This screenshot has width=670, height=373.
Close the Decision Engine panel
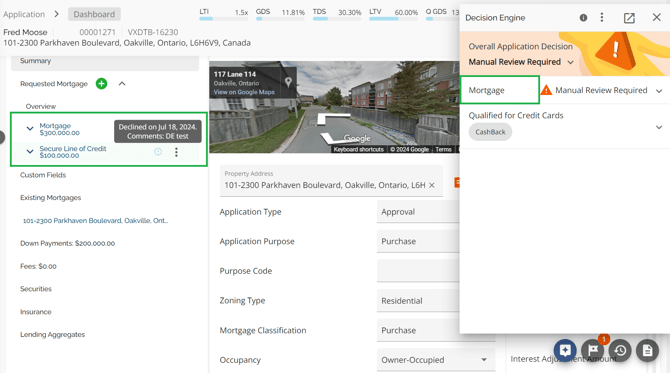[x=657, y=18]
